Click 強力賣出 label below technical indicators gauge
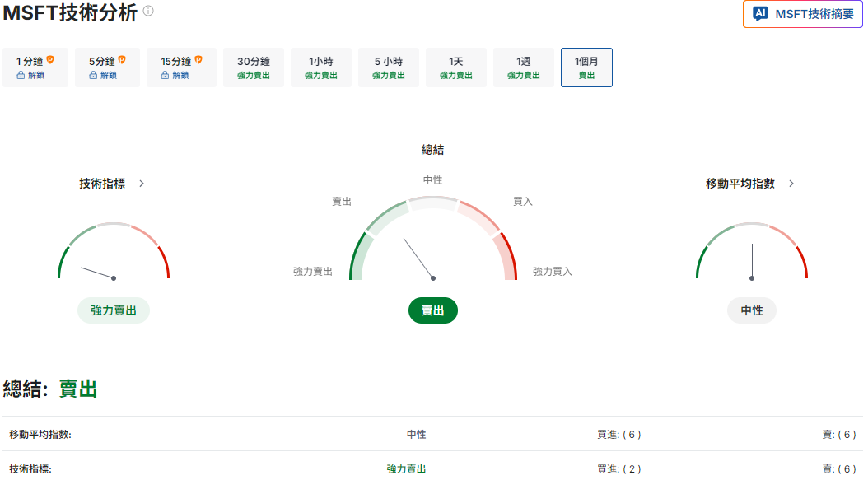The height and width of the screenshot is (480, 868). tap(113, 310)
